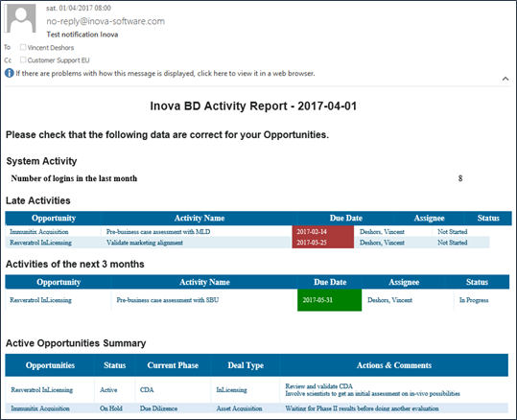The height and width of the screenshot is (420, 517).
Task: Click the login count value 8
Action: click(x=460, y=178)
